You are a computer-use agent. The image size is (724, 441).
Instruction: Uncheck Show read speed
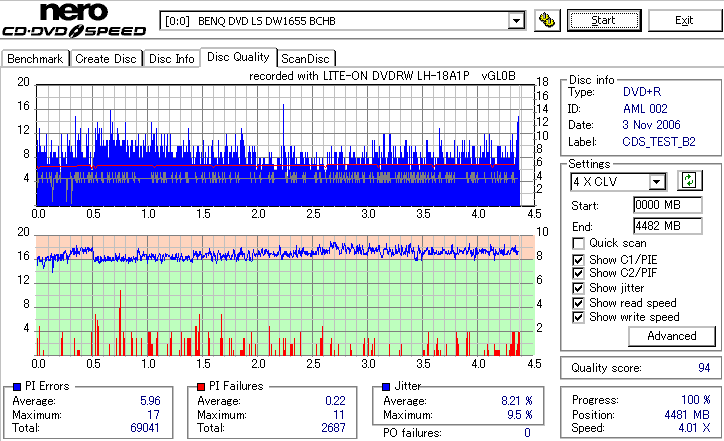coord(578,303)
